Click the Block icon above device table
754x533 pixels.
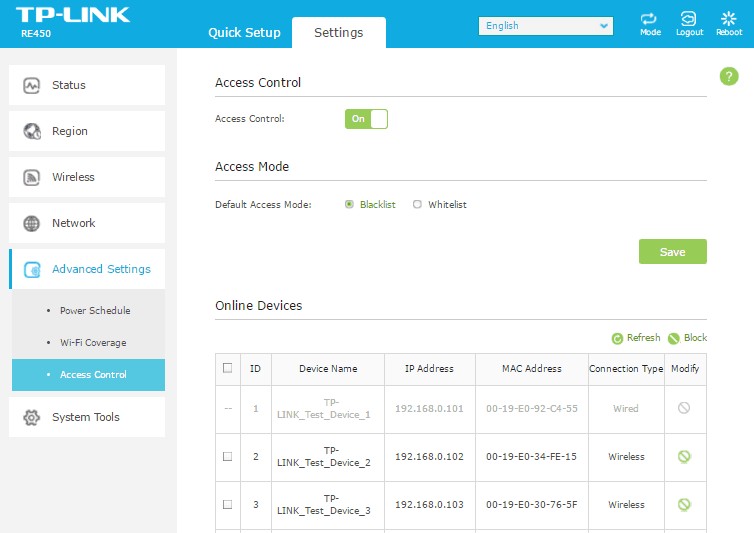(x=674, y=339)
